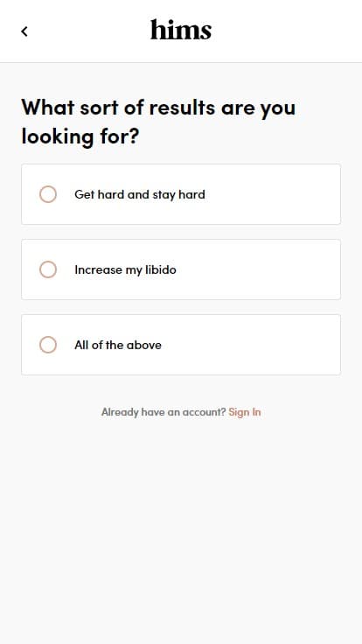Click the white header bar beside the logo
Image resolution: width=362 pixels, height=644 pixels.
coord(288,31)
